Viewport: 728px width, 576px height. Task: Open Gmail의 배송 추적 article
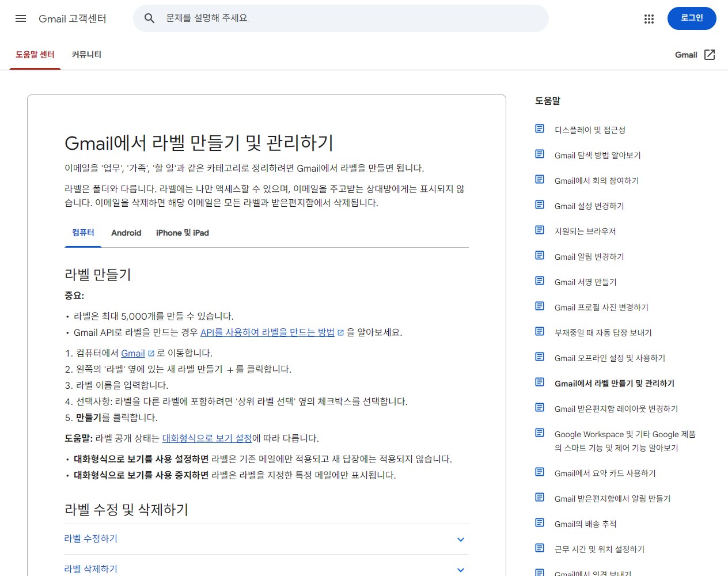click(x=586, y=524)
